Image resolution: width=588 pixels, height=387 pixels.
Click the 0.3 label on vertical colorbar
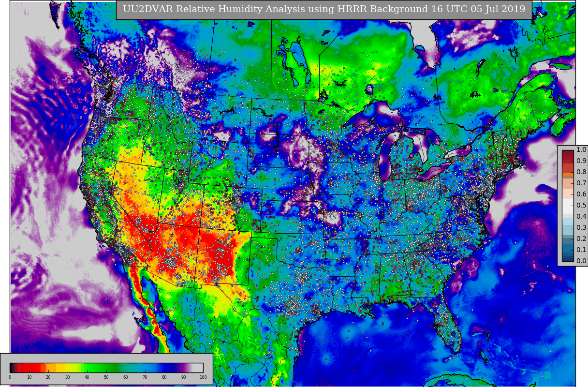(x=581, y=228)
